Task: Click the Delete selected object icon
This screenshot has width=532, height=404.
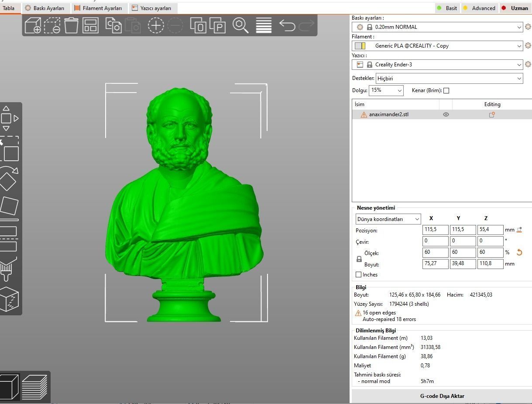Action: click(52, 25)
